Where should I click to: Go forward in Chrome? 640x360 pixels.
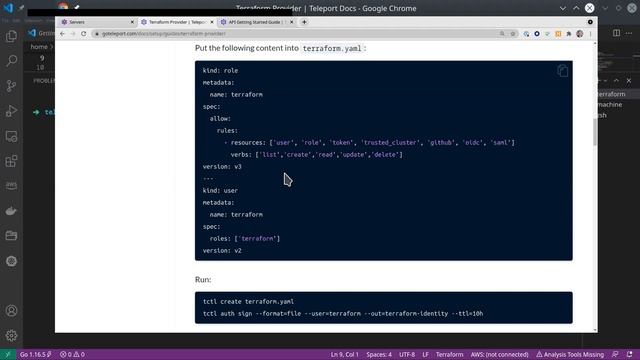pos(73,33)
